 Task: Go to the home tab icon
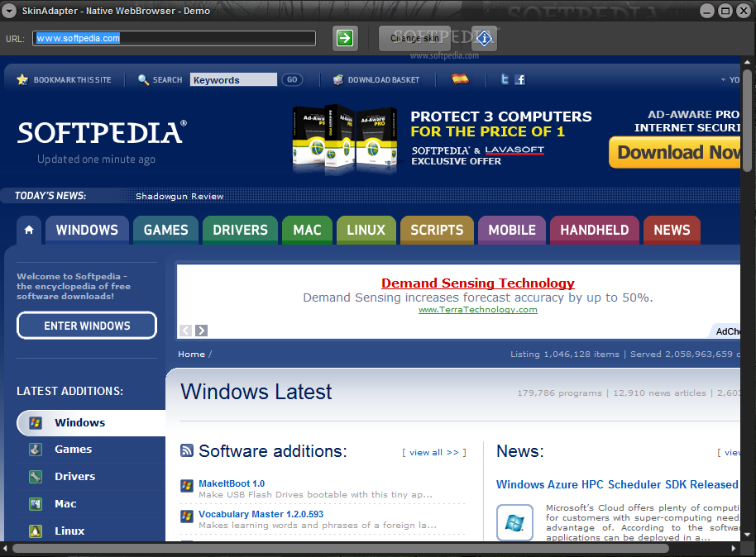tap(29, 230)
